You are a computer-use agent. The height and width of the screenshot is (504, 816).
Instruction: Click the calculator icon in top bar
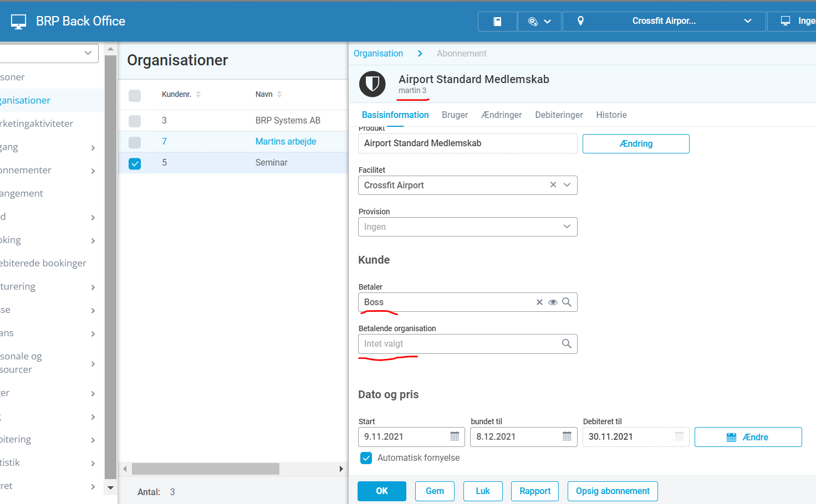click(x=497, y=22)
